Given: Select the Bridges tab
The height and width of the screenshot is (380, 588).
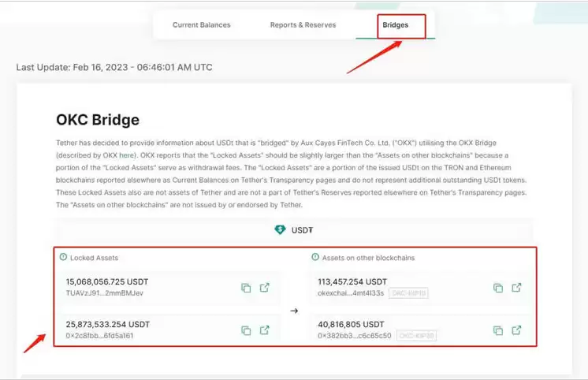Looking at the screenshot, I should 396,25.
